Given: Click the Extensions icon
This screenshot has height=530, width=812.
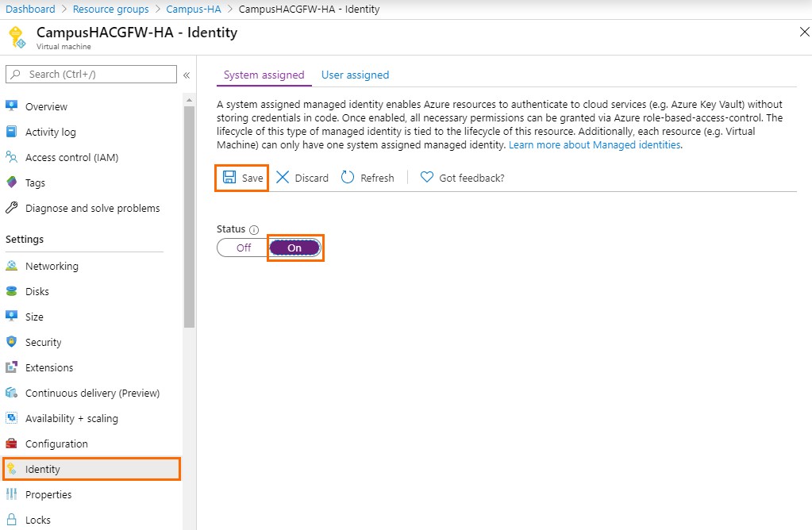Looking at the screenshot, I should (x=11, y=367).
